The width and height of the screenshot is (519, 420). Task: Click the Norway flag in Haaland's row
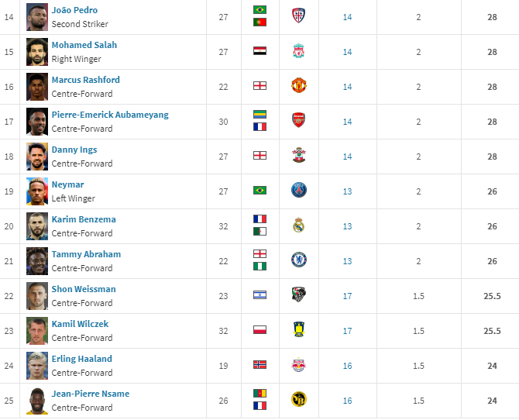pos(259,366)
